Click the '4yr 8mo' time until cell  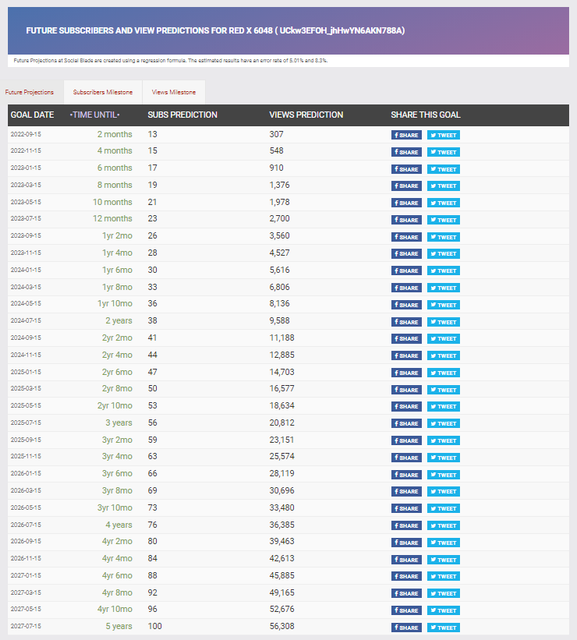[x=117, y=593]
